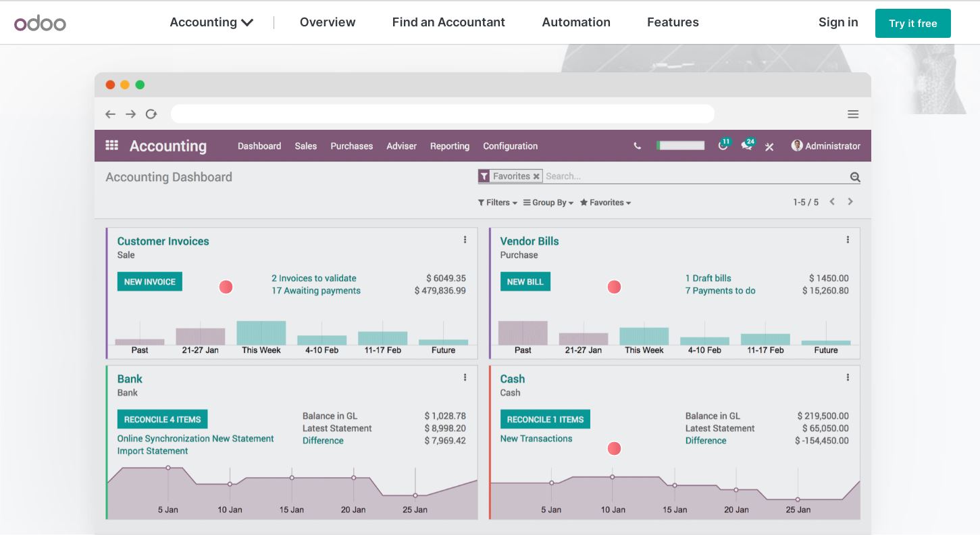Screen dimensions: 980x559
Task: Open 2 Invoices to validate link
Action: 314,278
